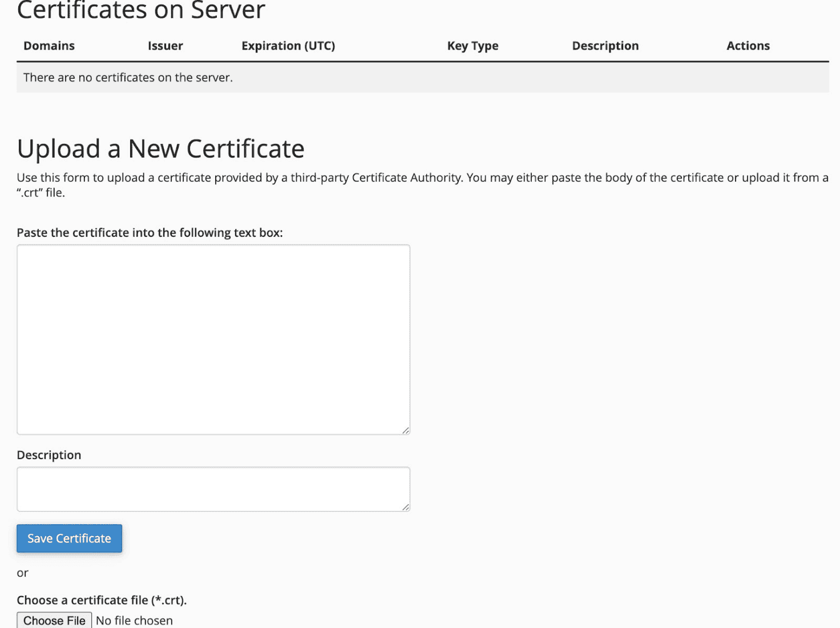Click the Expiration (UTC) column header

click(x=288, y=46)
